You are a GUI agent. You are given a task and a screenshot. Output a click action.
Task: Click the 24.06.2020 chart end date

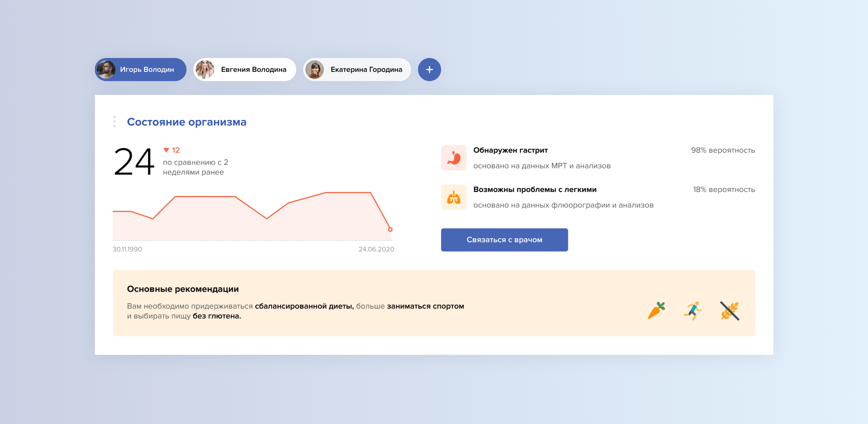coord(376,249)
